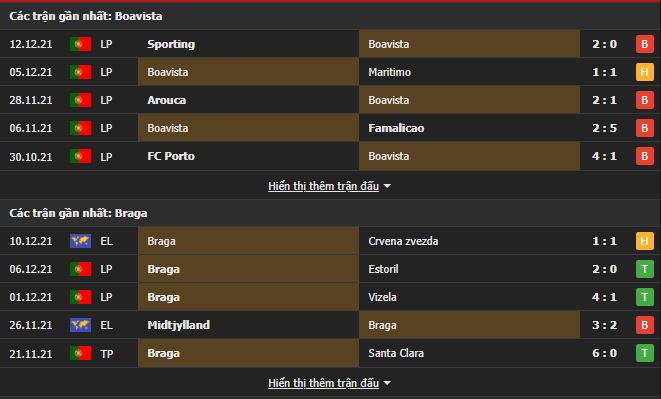Select the Arouca vs Boavista 2 : 1 score
This screenshot has height=399, width=661.
pyautogui.click(x=605, y=100)
